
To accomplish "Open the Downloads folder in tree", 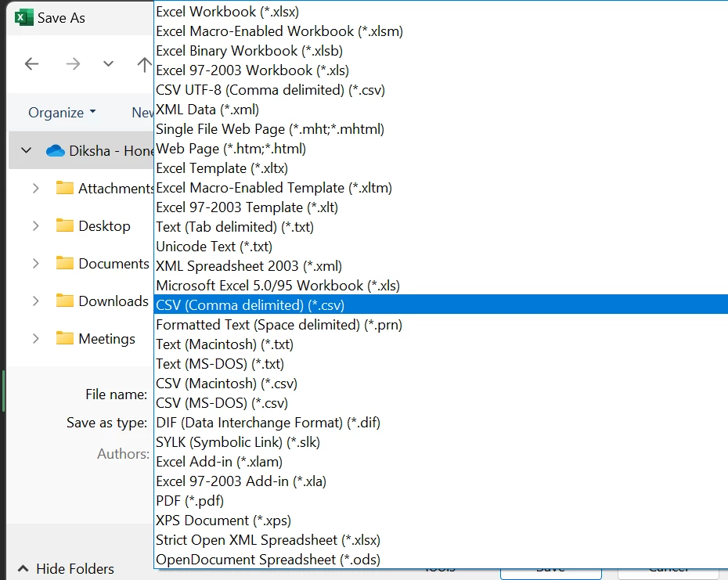I will pos(114,301).
